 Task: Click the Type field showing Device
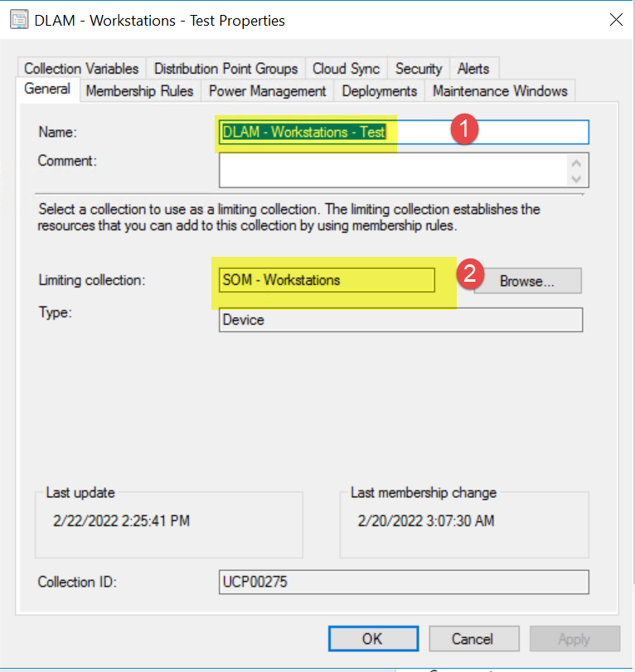[x=401, y=320]
